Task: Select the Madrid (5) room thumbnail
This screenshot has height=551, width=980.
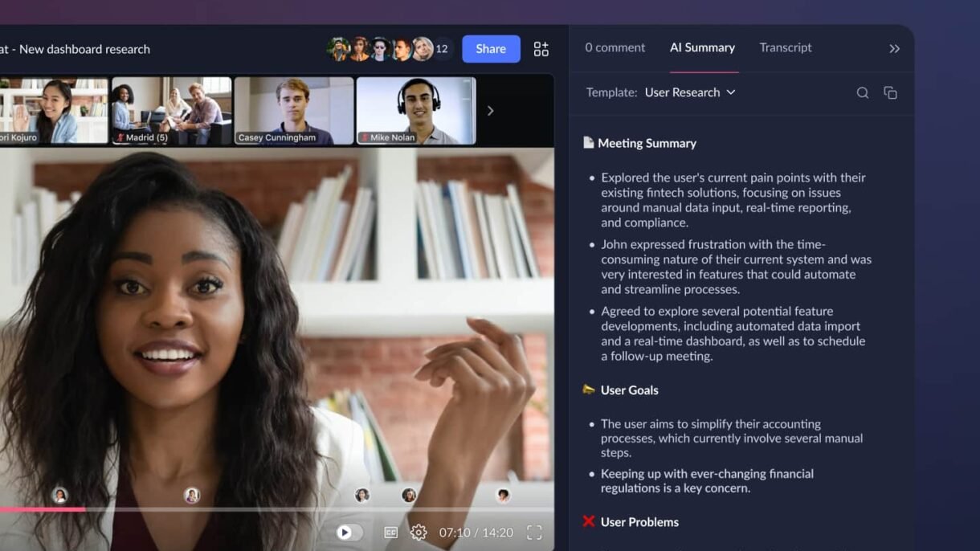Action: 171,111
